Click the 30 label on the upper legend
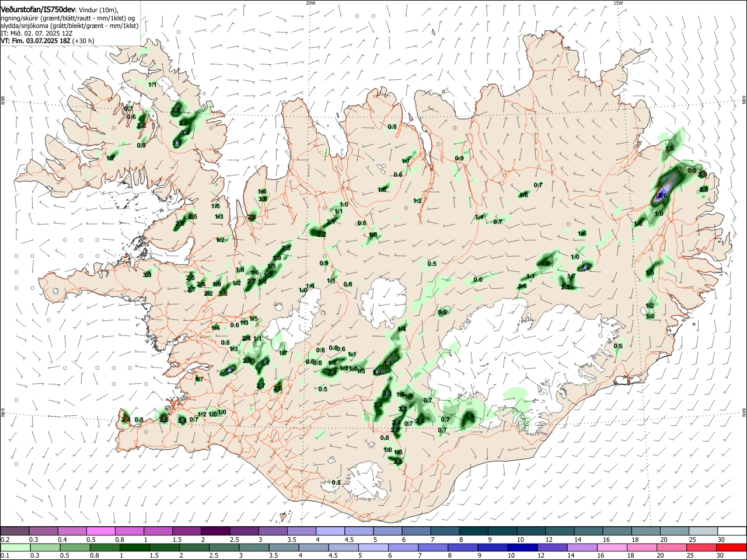This screenshot has width=747, height=560. (x=721, y=540)
